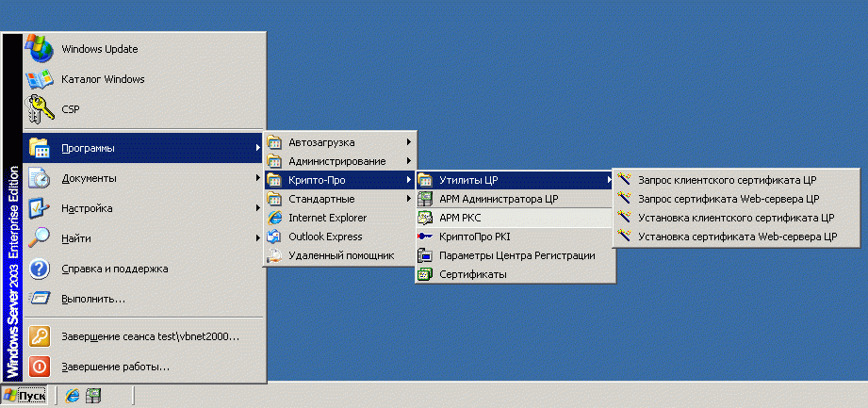
Task: Click the Параметры Центра Регистрации label
Action: point(517,255)
